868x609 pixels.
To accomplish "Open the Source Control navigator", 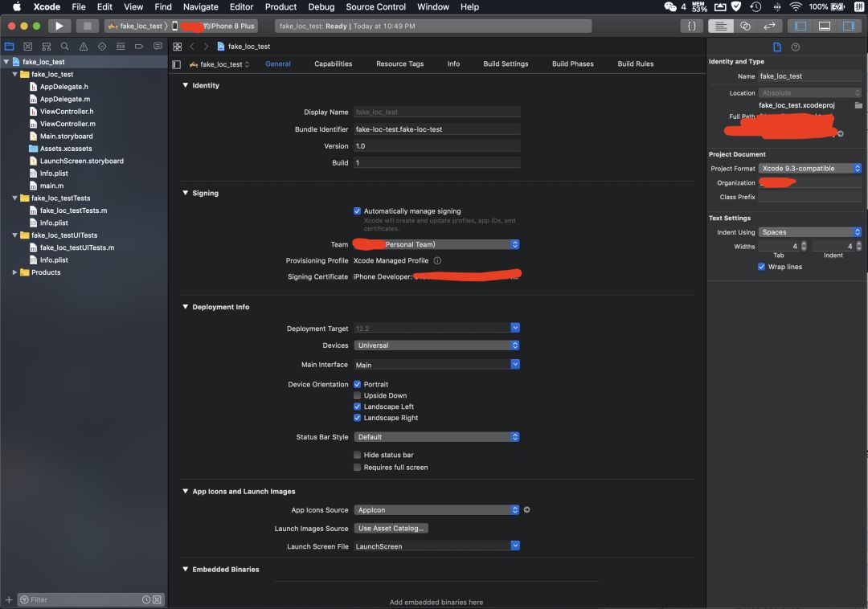I will tap(27, 47).
